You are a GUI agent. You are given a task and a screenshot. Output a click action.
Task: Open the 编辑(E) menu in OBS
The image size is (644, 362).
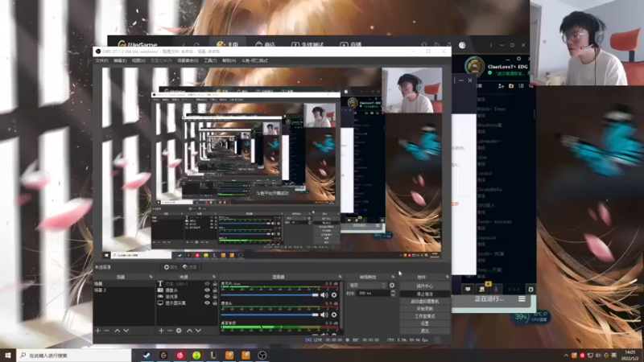[x=120, y=61]
